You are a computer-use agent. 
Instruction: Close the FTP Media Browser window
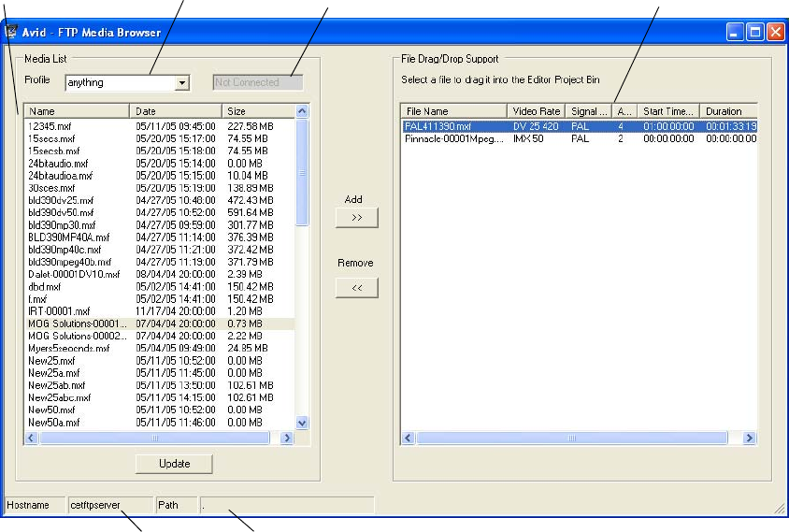click(x=775, y=32)
